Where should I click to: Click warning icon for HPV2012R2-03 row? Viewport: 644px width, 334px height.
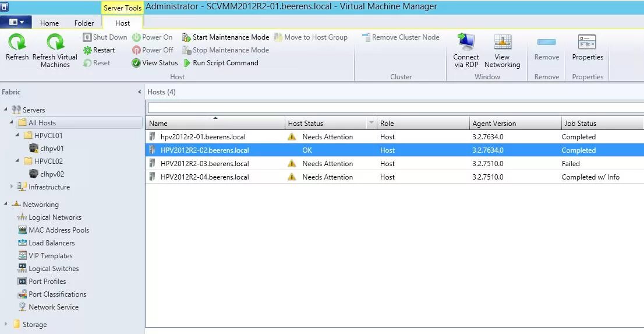[292, 163]
